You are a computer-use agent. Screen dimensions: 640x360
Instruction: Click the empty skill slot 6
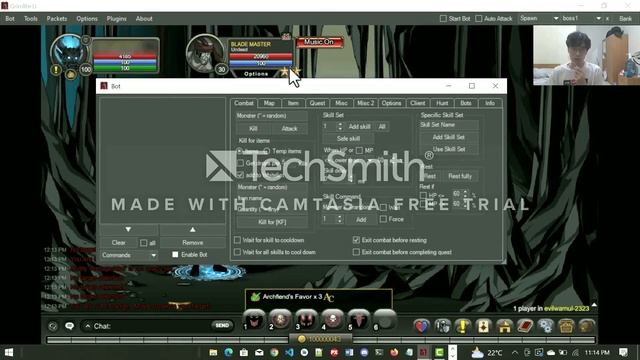click(x=385, y=320)
